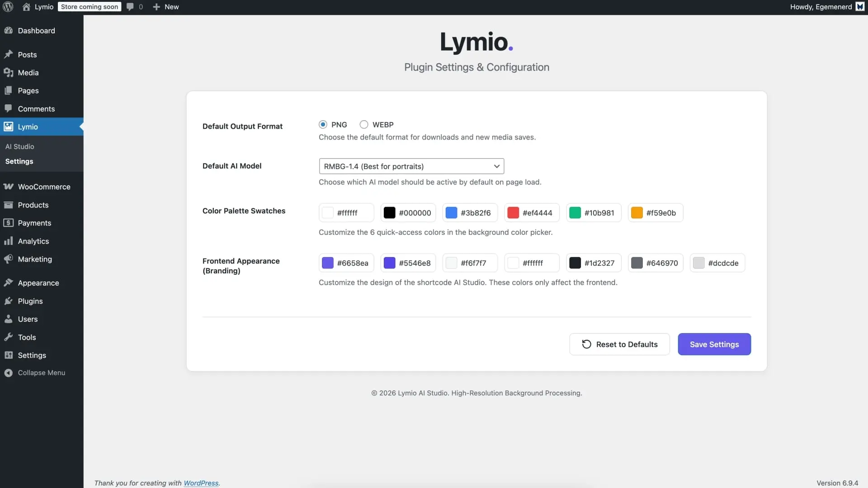
Task: Click the Tools wrench icon
Action: tap(8, 337)
